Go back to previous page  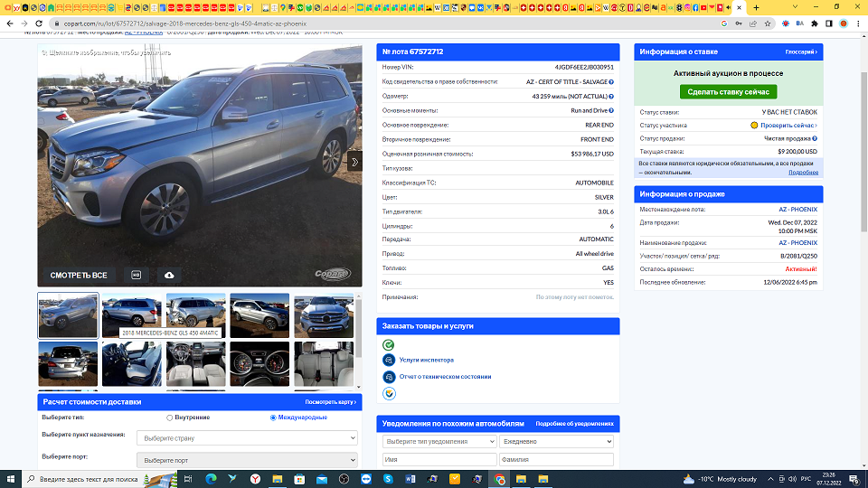[10, 23]
